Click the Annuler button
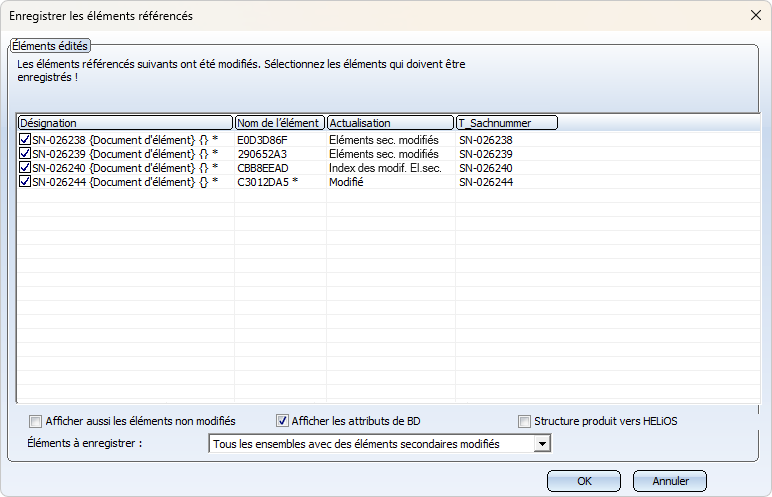 point(670,481)
